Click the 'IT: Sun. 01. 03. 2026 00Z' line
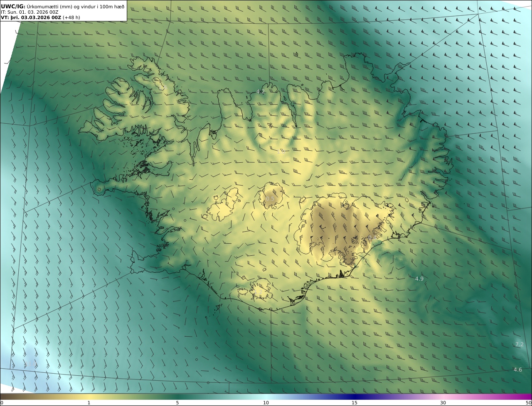The image size is (532, 406). [30, 12]
